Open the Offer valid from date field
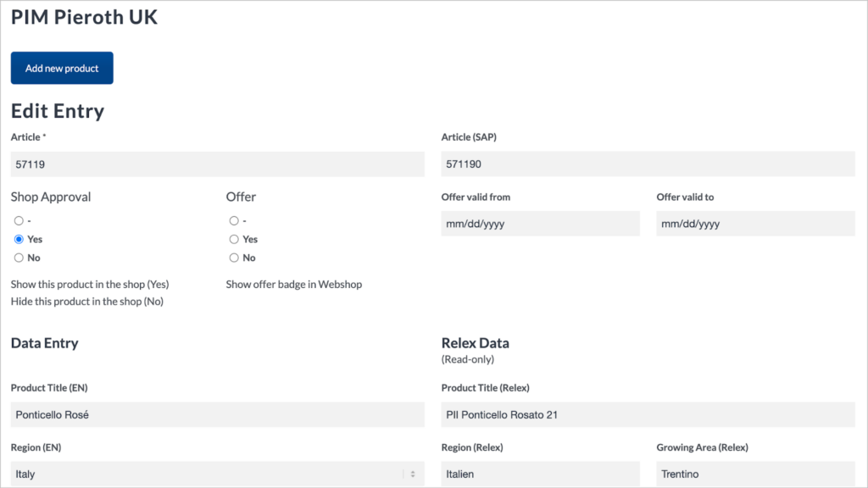 pyautogui.click(x=540, y=224)
